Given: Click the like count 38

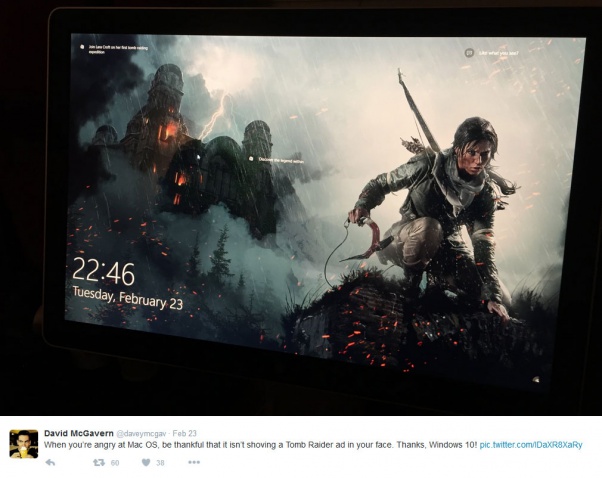Looking at the screenshot, I should tap(160, 463).
